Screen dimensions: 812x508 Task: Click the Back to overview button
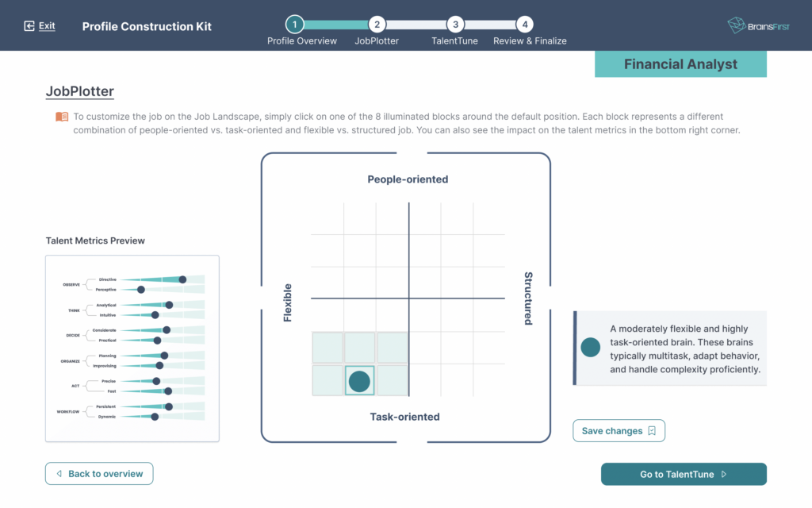[x=99, y=474]
